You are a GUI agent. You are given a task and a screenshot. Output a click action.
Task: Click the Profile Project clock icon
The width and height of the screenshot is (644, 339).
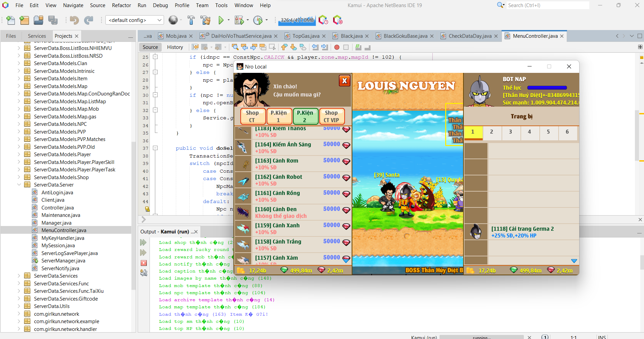coord(258,20)
